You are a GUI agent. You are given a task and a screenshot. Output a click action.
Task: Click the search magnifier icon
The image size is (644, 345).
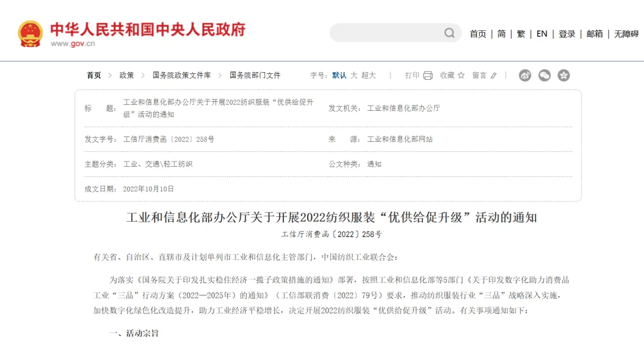pyautogui.click(x=449, y=33)
